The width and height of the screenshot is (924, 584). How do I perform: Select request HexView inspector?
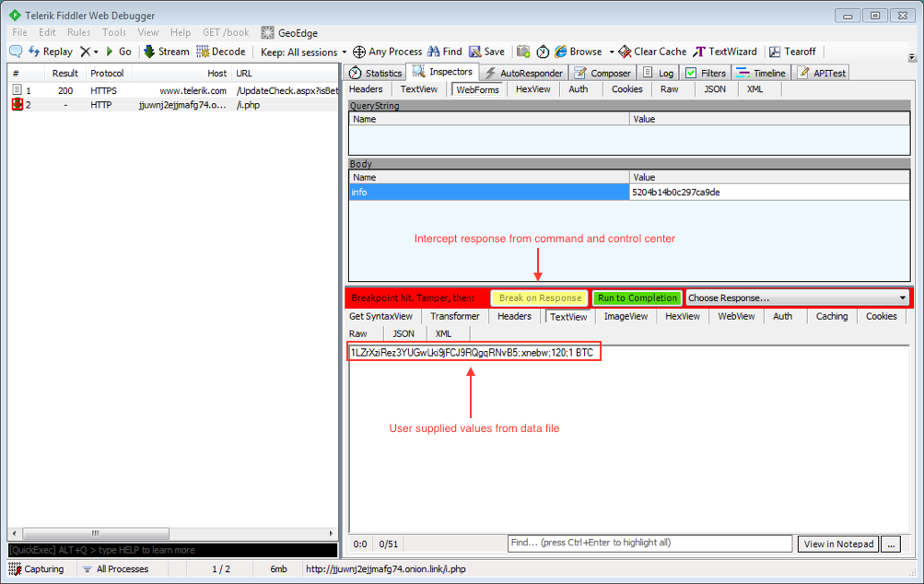(532, 89)
